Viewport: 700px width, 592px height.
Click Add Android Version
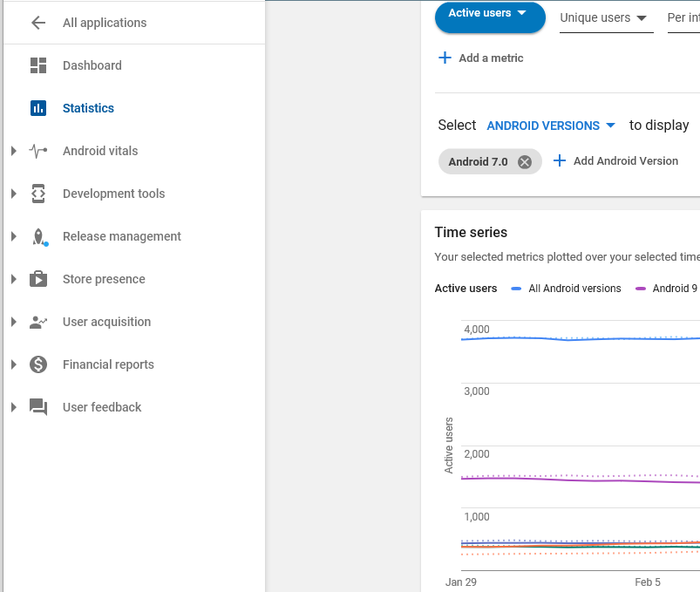point(615,161)
